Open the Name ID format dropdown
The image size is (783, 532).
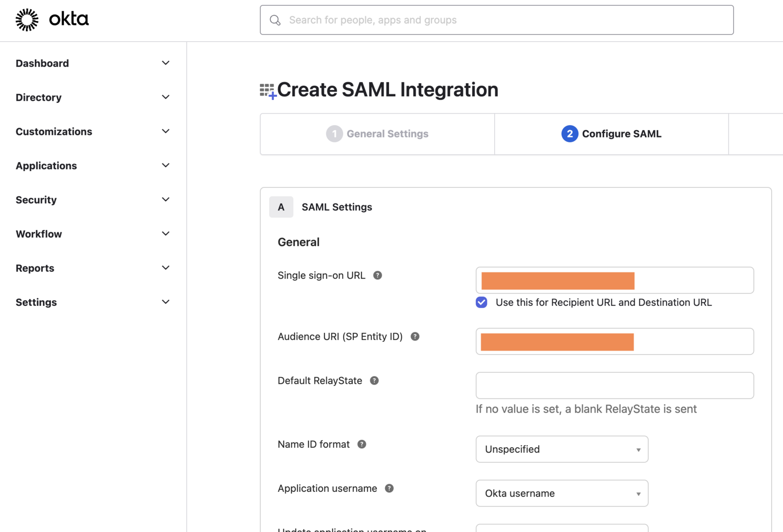click(562, 449)
